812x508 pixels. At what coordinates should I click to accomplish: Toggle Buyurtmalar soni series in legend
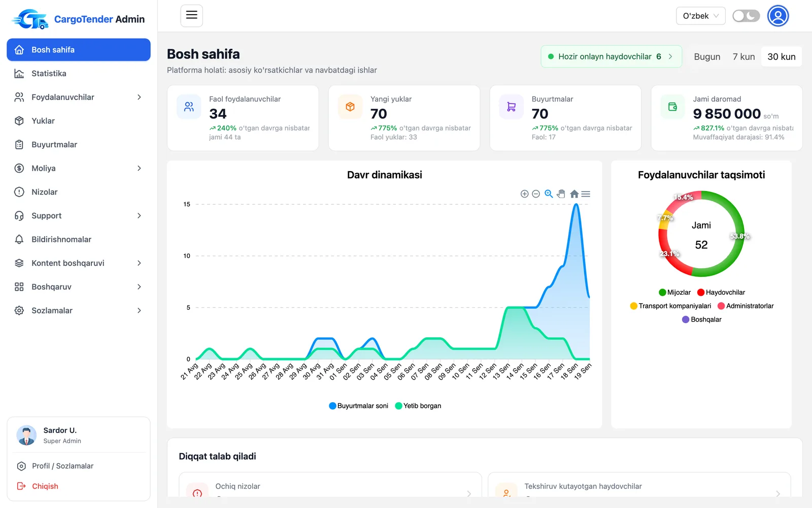pyautogui.click(x=359, y=406)
